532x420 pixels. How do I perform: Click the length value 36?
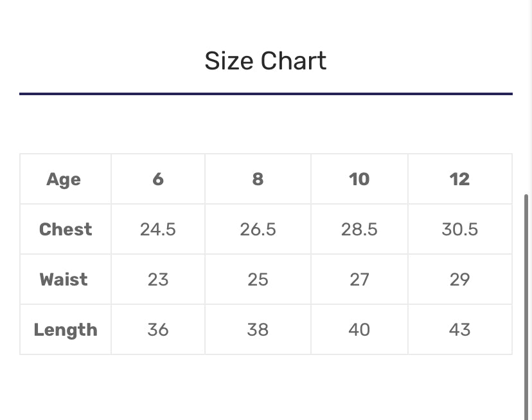[158, 330]
